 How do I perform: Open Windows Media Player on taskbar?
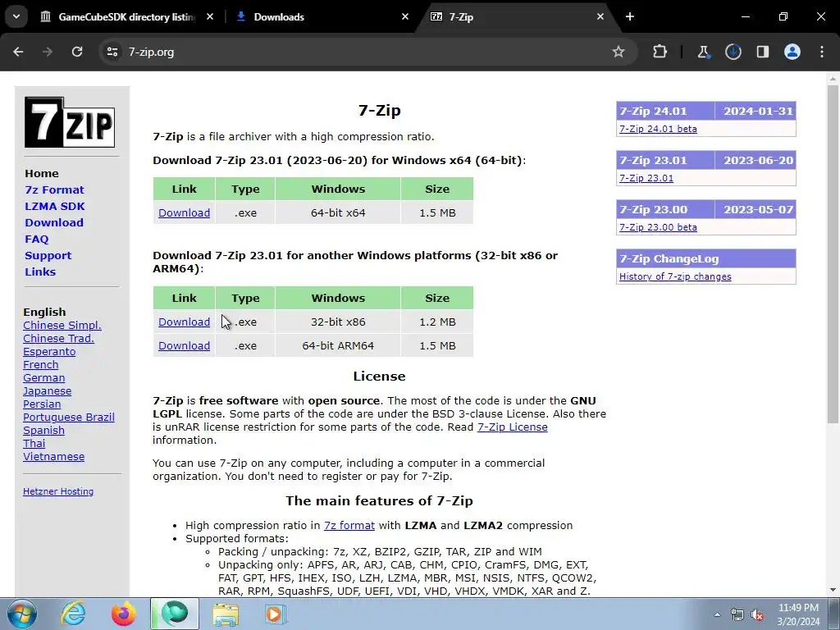[276, 614]
